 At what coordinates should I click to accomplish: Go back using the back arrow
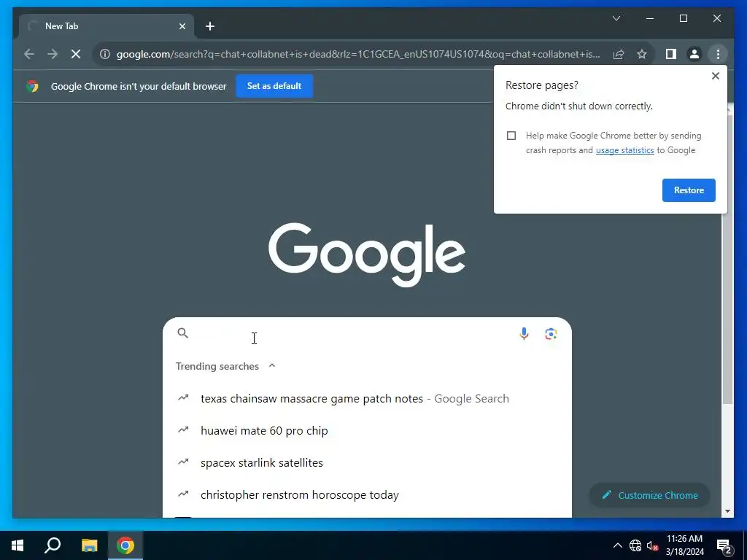pos(29,54)
